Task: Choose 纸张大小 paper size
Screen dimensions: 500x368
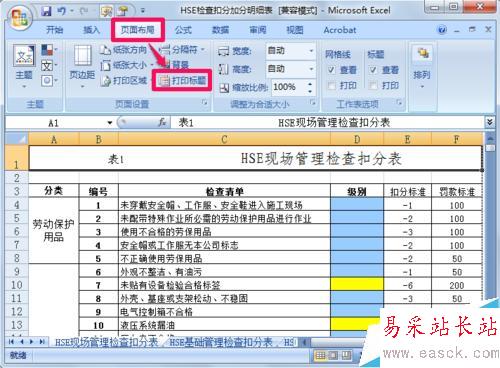Action: coord(127,65)
